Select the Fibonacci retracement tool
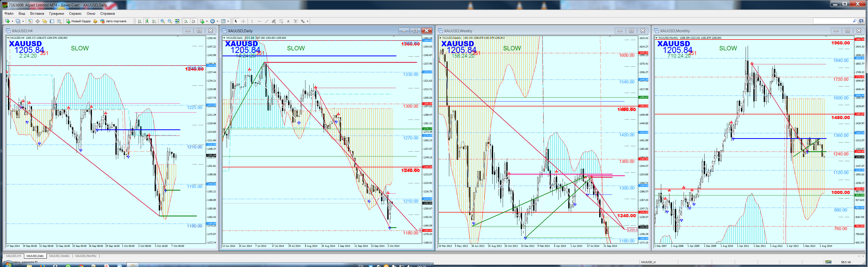This screenshot has height=267, width=868. click(x=281, y=21)
